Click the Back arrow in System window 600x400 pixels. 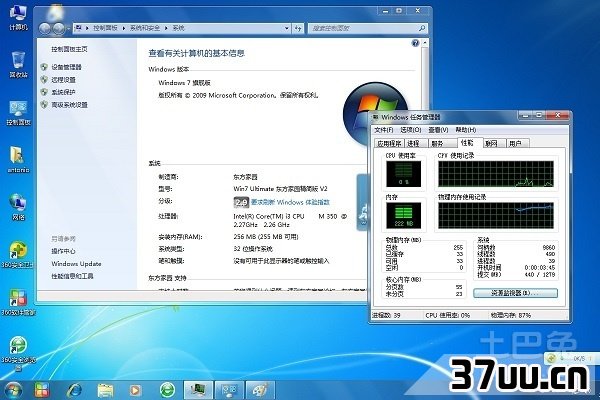click(x=45, y=28)
